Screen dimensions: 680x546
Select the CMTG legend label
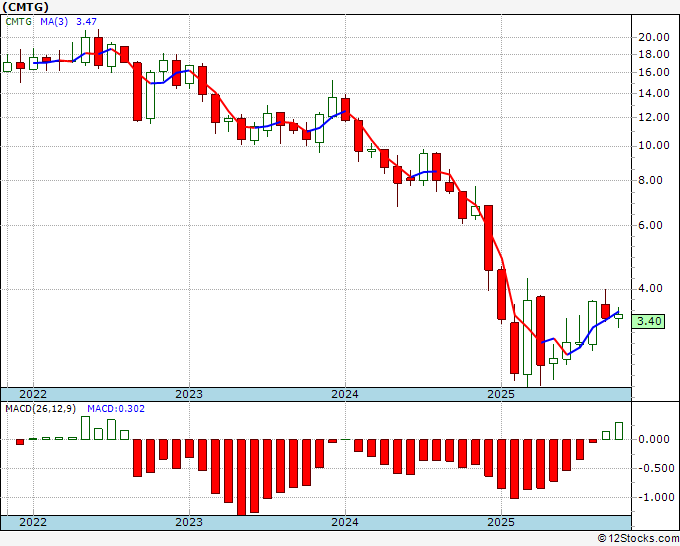[x=18, y=22]
